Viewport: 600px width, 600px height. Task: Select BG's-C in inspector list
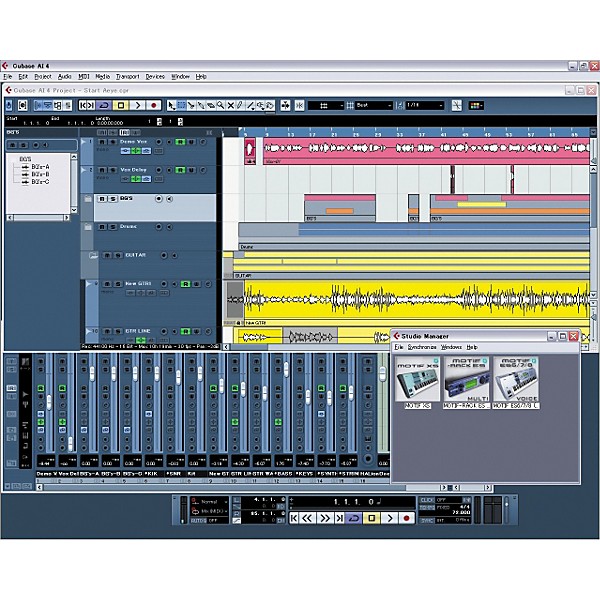click(36, 182)
